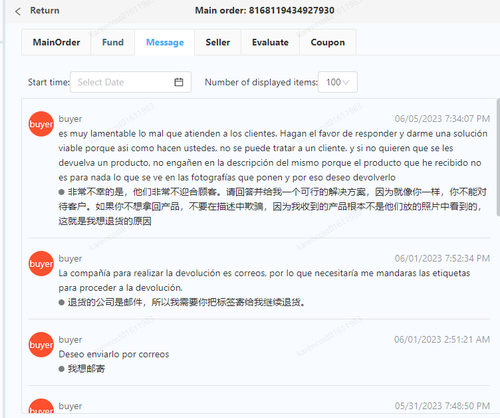Click the timestamp 06/05/2023 7:34:07 PM
Image resolution: width=500 pixels, height=418 pixels.
[x=442, y=119]
